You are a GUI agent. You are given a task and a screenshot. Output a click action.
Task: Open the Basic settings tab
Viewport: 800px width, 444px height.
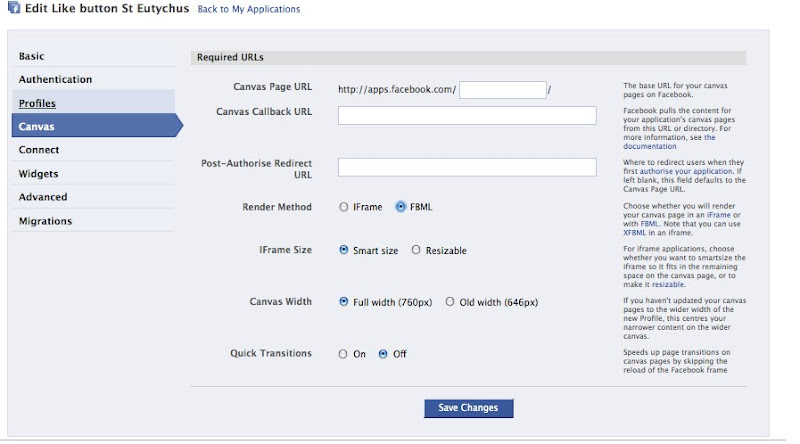click(32, 57)
